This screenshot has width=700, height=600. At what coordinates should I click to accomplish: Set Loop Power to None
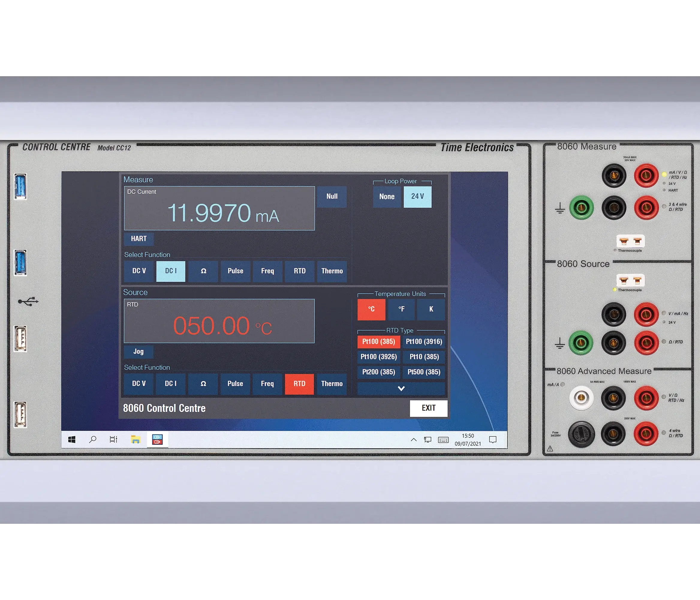point(387,197)
